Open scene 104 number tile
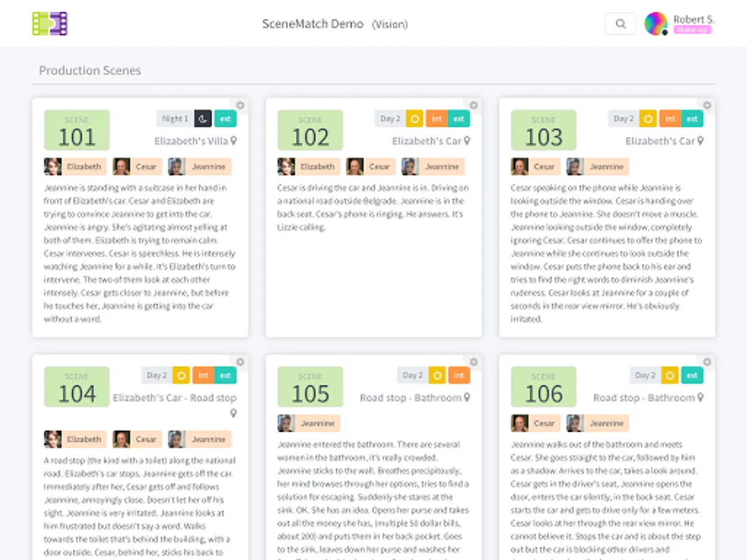 (77, 387)
